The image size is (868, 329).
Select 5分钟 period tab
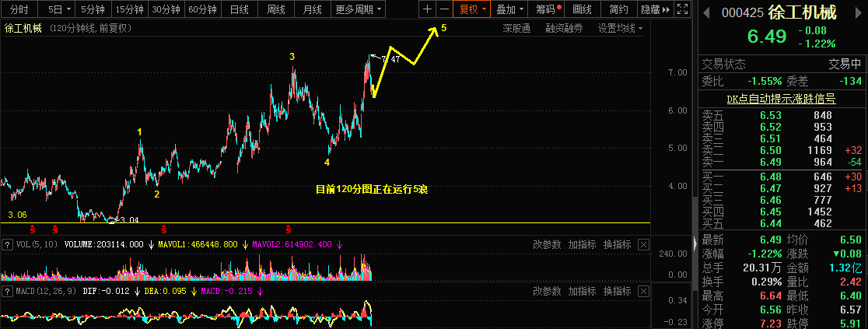[x=93, y=9]
